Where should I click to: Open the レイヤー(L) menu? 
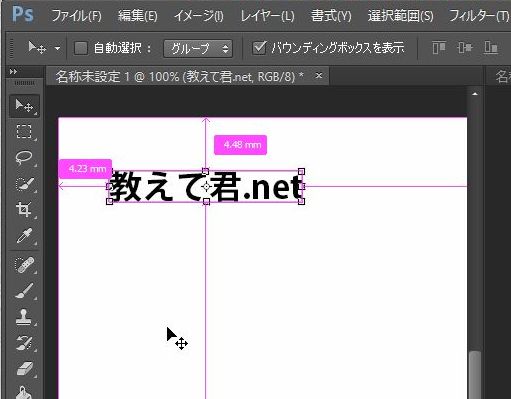click(x=267, y=16)
